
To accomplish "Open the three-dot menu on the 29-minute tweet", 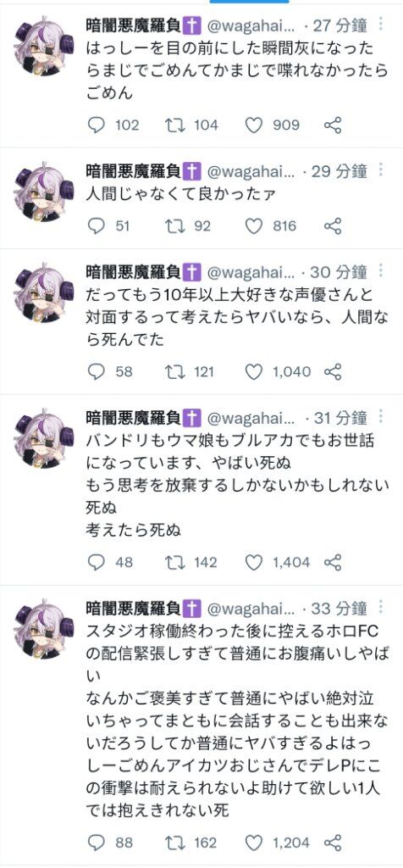I will [x=381, y=170].
